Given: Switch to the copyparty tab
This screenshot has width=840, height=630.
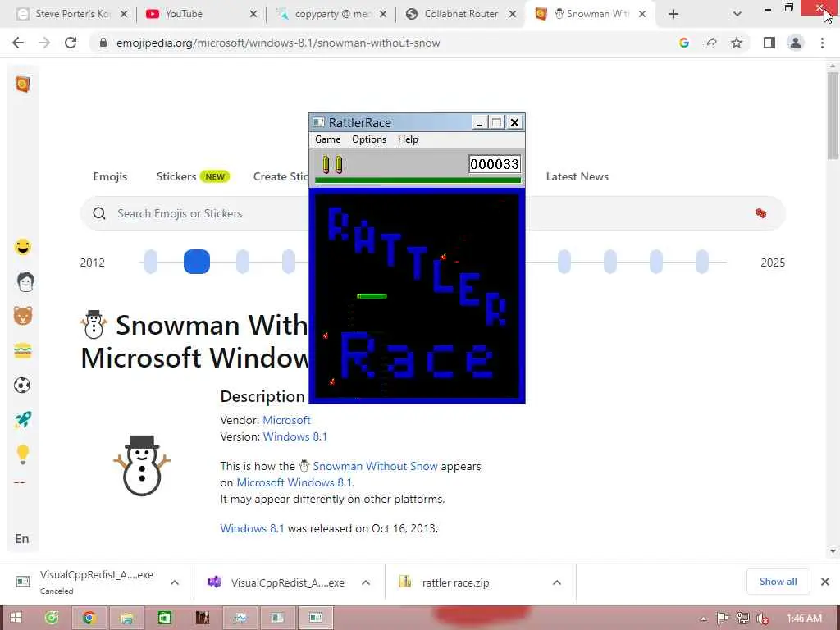Looking at the screenshot, I should 333,14.
